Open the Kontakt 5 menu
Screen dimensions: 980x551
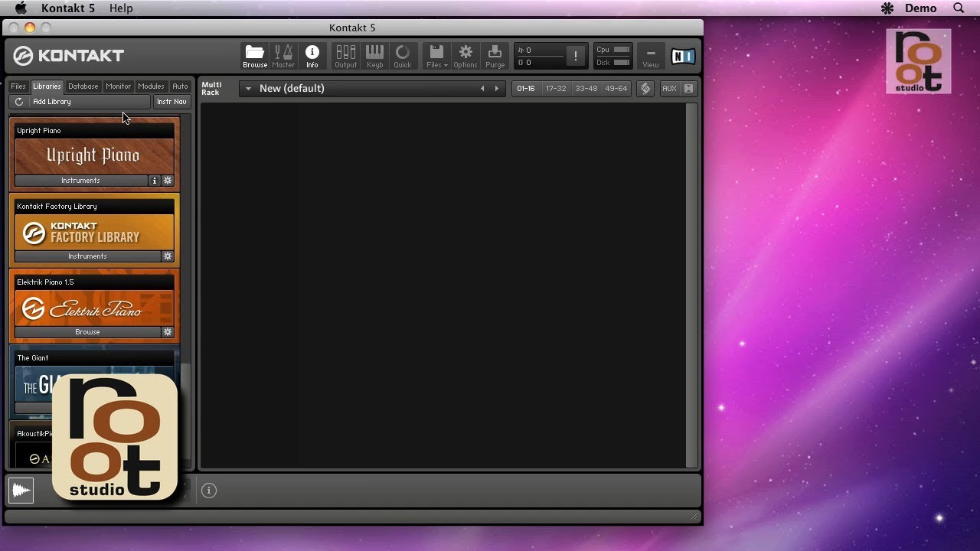(68, 8)
